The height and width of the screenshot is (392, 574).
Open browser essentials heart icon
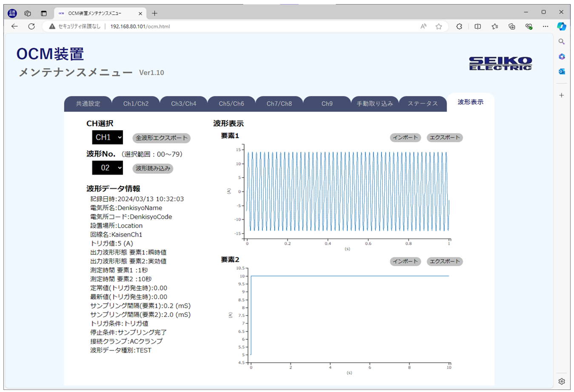tap(529, 26)
